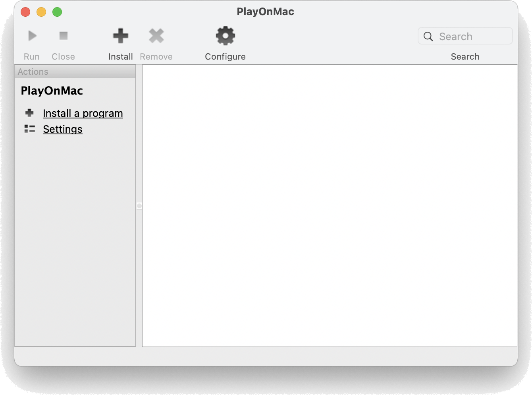532x395 pixels.
Task: Click the PlayOnMac window title
Action: click(x=266, y=12)
